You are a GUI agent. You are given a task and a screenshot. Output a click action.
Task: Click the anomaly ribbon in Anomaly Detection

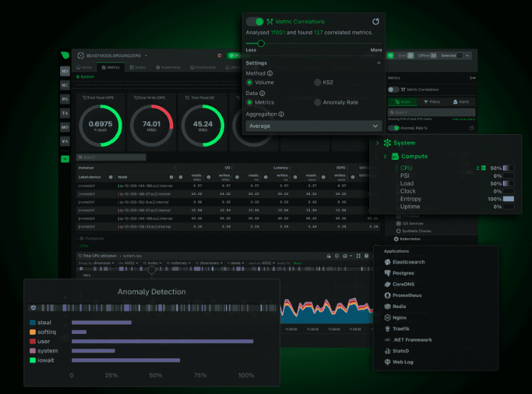tap(152, 308)
